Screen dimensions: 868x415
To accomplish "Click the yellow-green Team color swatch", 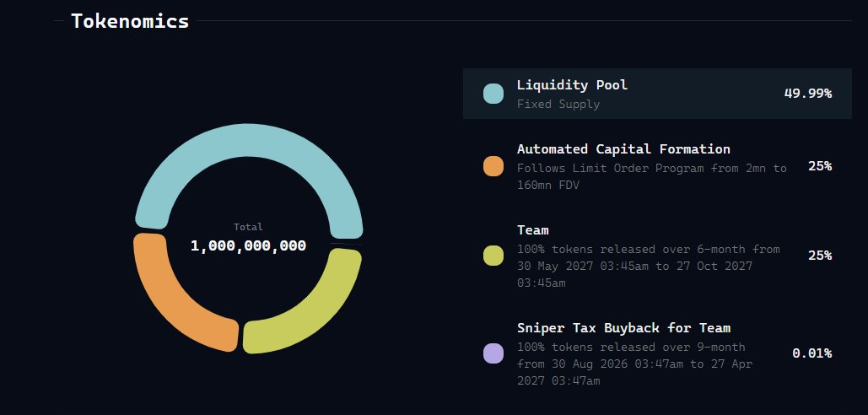I will pyautogui.click(x=493, y=256).
